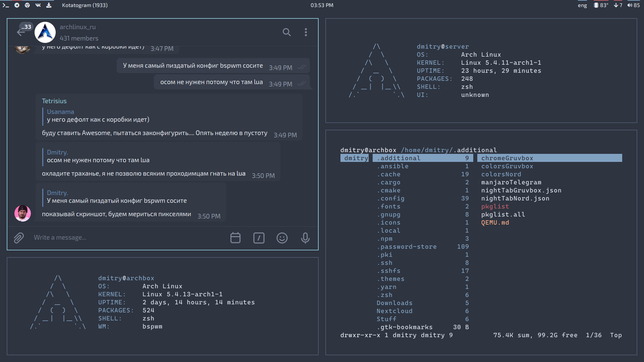The width and height of the screenshot is (644, 362).
Task: Select .cargo directory in ranger
Action: 423,182
